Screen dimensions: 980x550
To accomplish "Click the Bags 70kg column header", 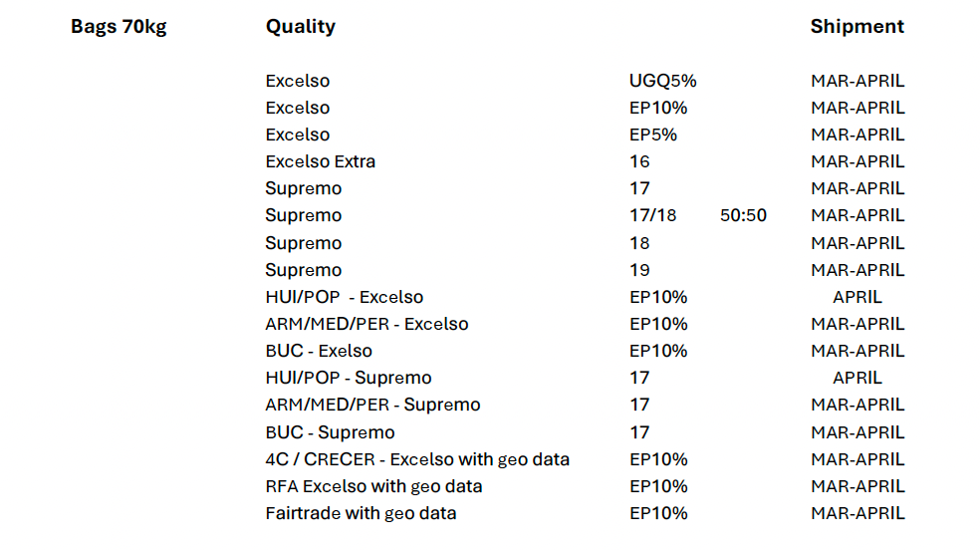I will (x=119, y=27).
